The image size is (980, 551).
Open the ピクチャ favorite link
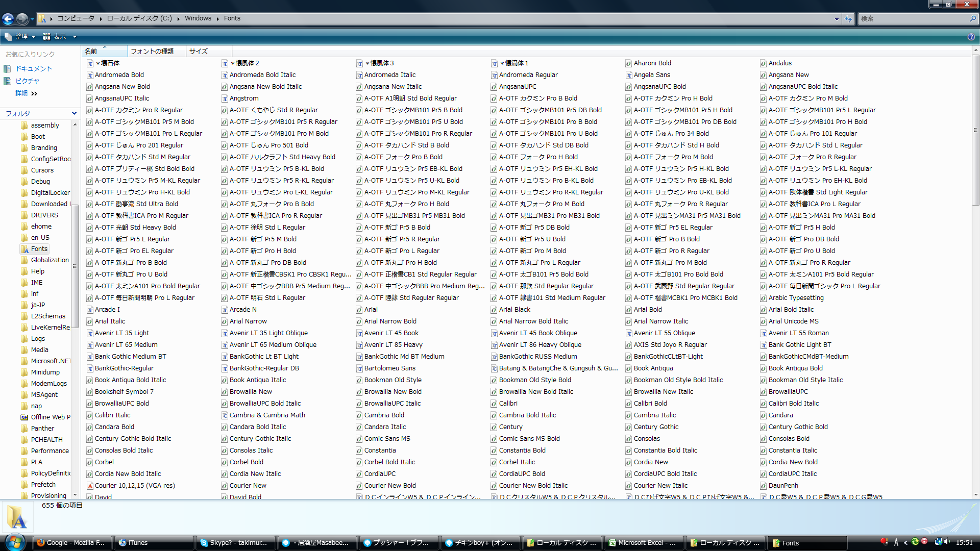pyautogui.click(x=27, y=81)
